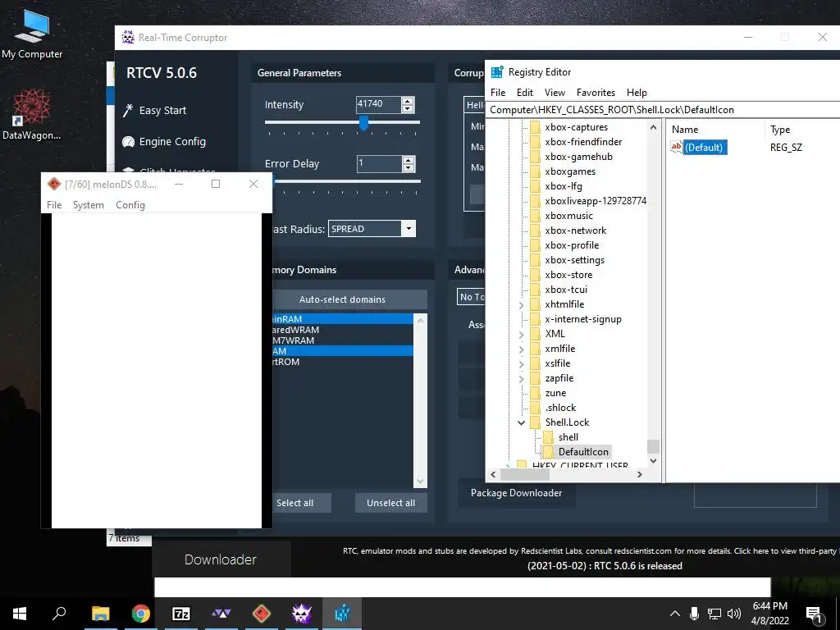Expand the xmlfile registry key
The width and height of the screenshot is (840, 630).
[521, 349]
